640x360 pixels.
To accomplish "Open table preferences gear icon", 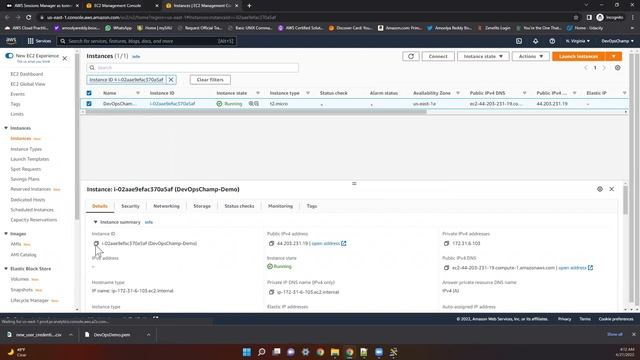I will (x=618, y=68).
